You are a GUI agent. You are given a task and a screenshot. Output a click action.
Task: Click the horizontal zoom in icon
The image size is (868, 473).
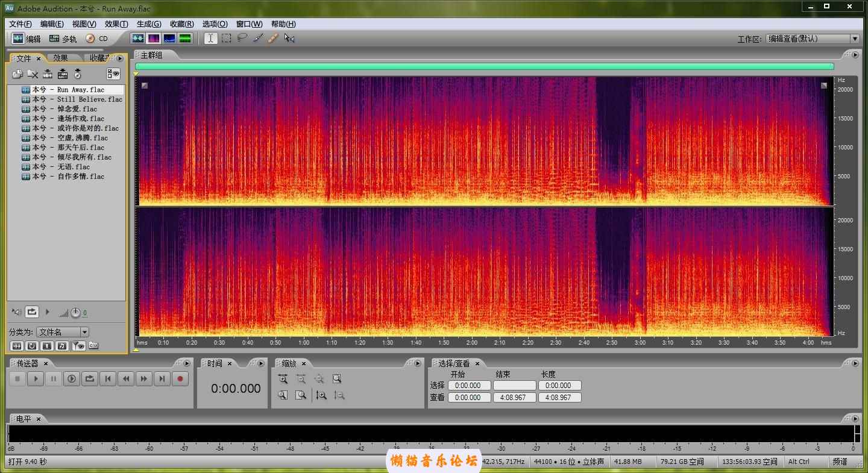click(x=283, y=379)
